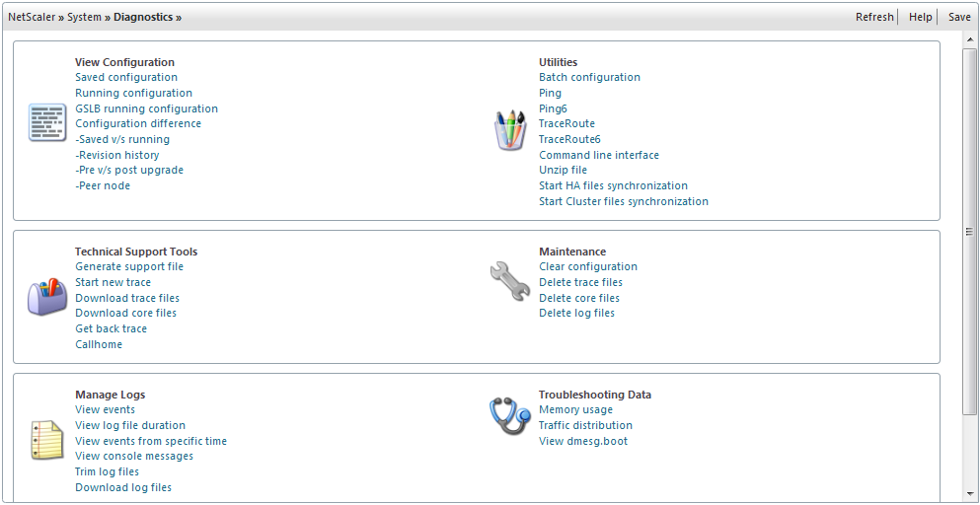Click the vertical scrollbar down arrow
Screen dimensions: 980x505
[x=969, y=496]
